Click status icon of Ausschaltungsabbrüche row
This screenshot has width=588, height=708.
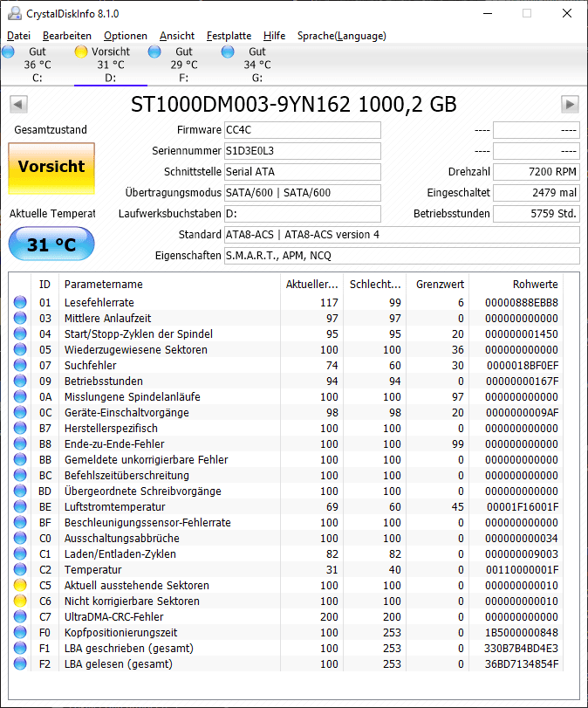tap(20, 539)
